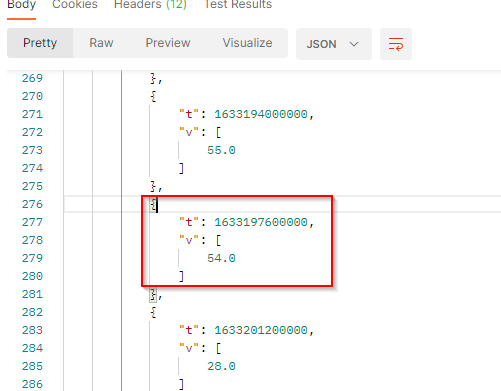Click the value 28.0

(221, 366)
